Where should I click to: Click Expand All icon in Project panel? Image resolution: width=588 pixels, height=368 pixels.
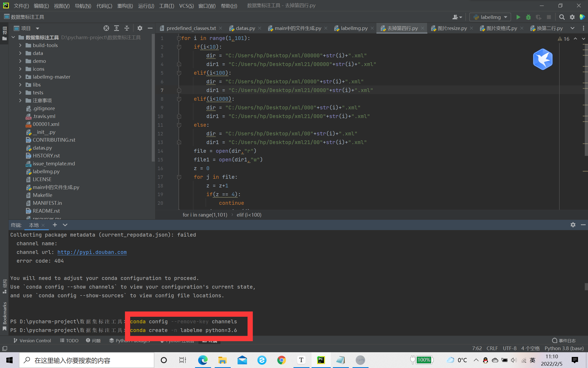[x=117, y=28]
